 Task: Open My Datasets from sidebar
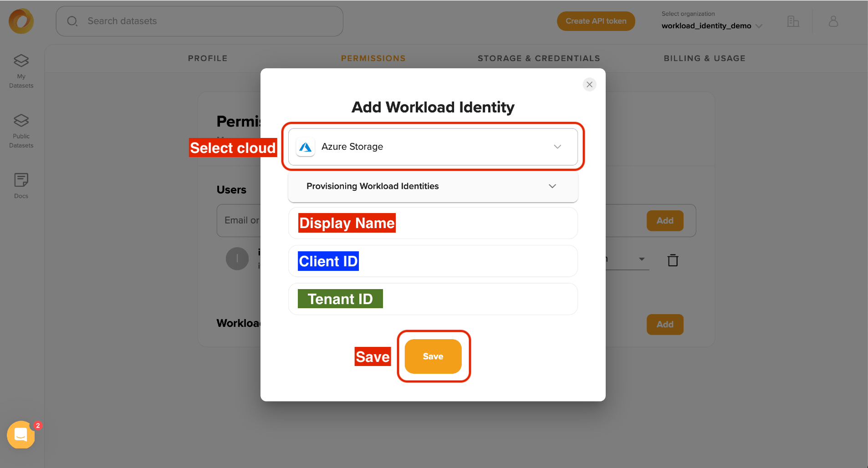[21, 71]
